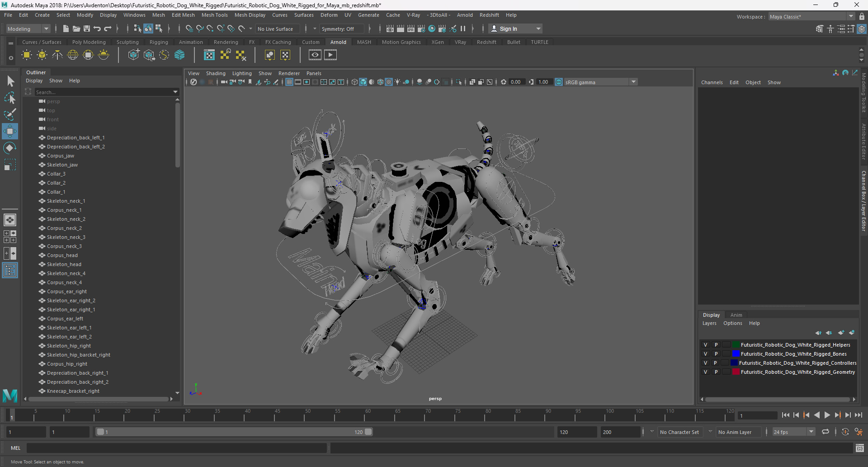This screenshot has width=868, height=467.
Task: Open a scene file from toolbar
Action: click(x=76, y=29)
